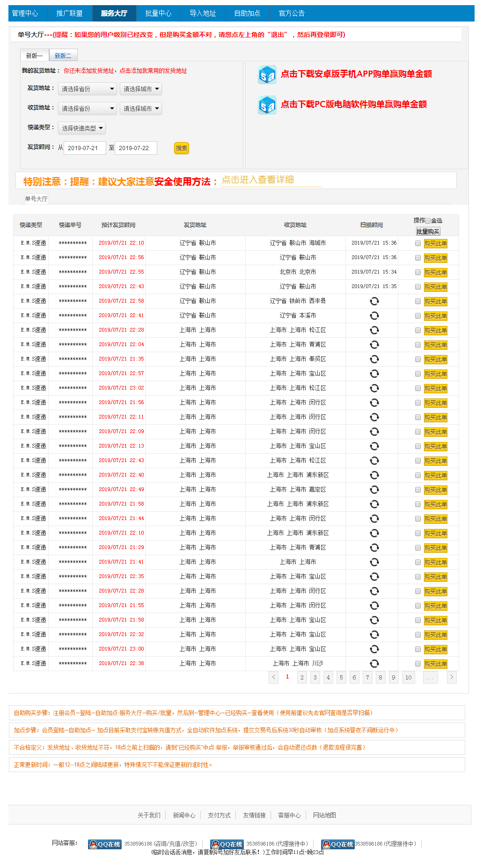
Task: Open the 管理中心 navigation tab
Action: click(x=25, y=14)
